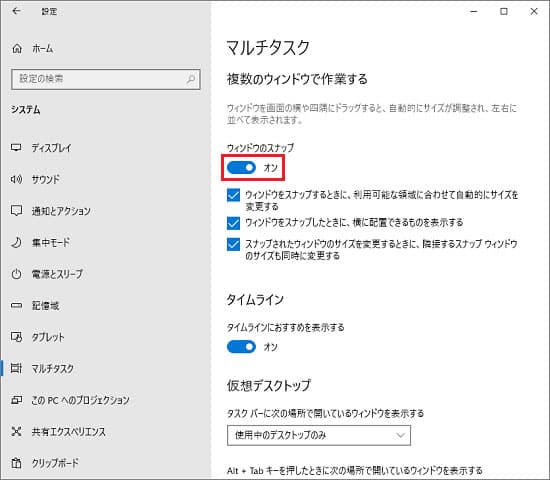The height and width of the screenshot is (480, 550).
Task: Uncheck auto-resize to available space checkbox
Action: pos(233,195)
